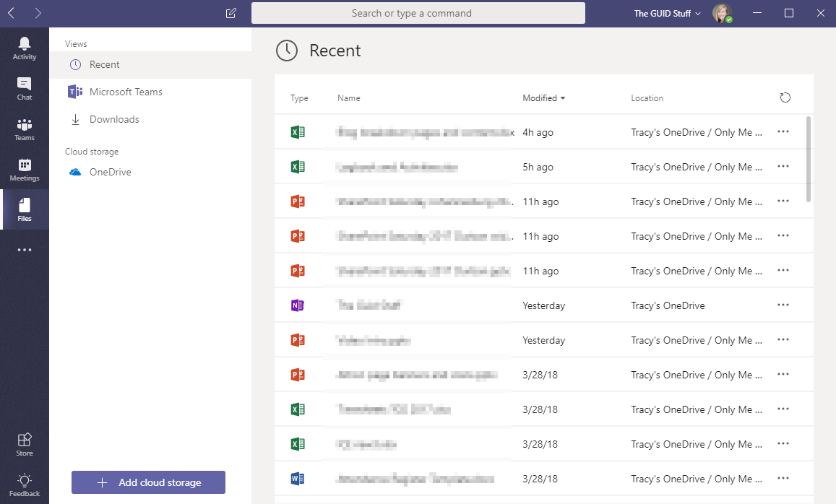
Task: Click the Feedback lightbulb icon
Action: [25, 484]
